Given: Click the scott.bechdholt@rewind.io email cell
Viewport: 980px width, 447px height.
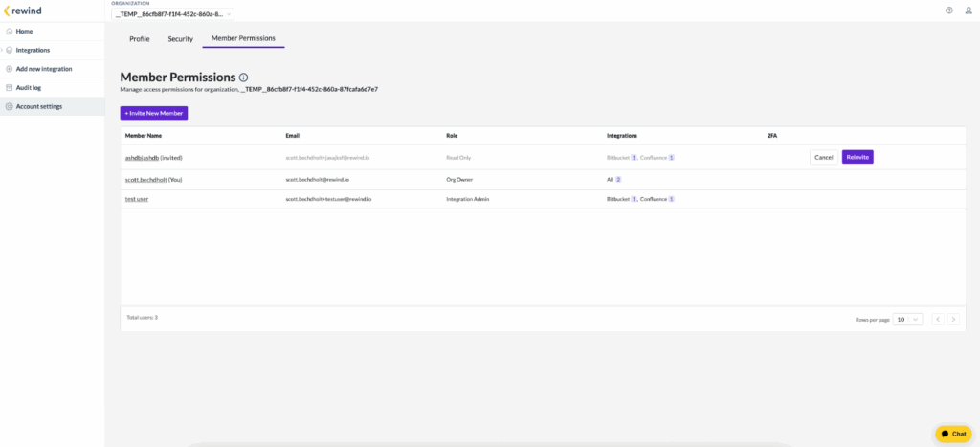Looking at the screenshot, I should (x=317, y=179).
